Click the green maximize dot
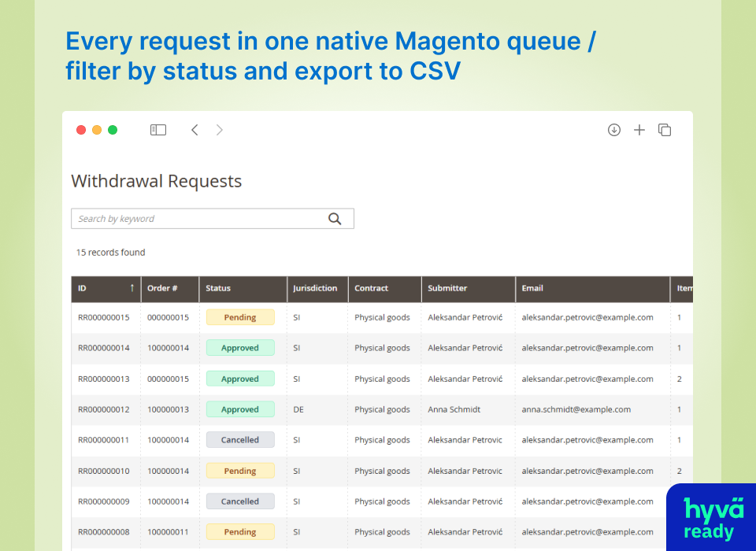Screen dimensions: 756x551 (113, 130)
